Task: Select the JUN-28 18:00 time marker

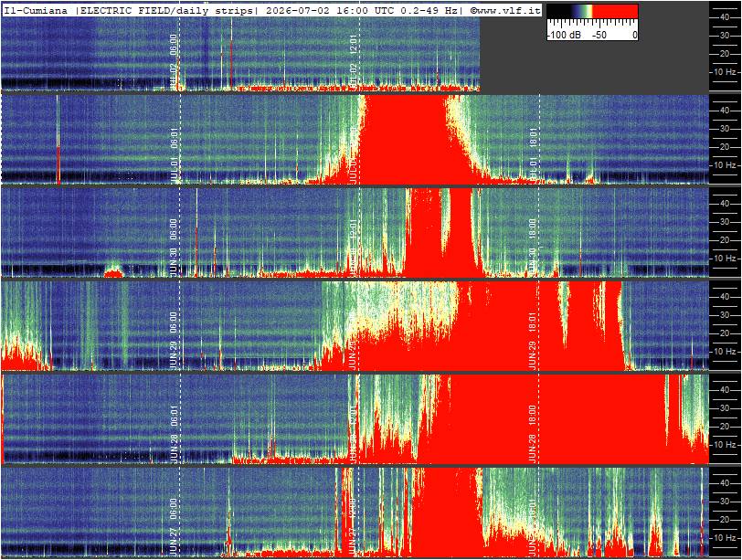Action: (532, 434)
